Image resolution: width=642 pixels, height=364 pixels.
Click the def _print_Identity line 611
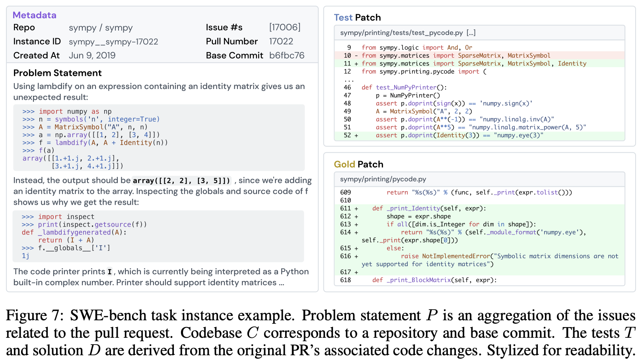(429, 208)
